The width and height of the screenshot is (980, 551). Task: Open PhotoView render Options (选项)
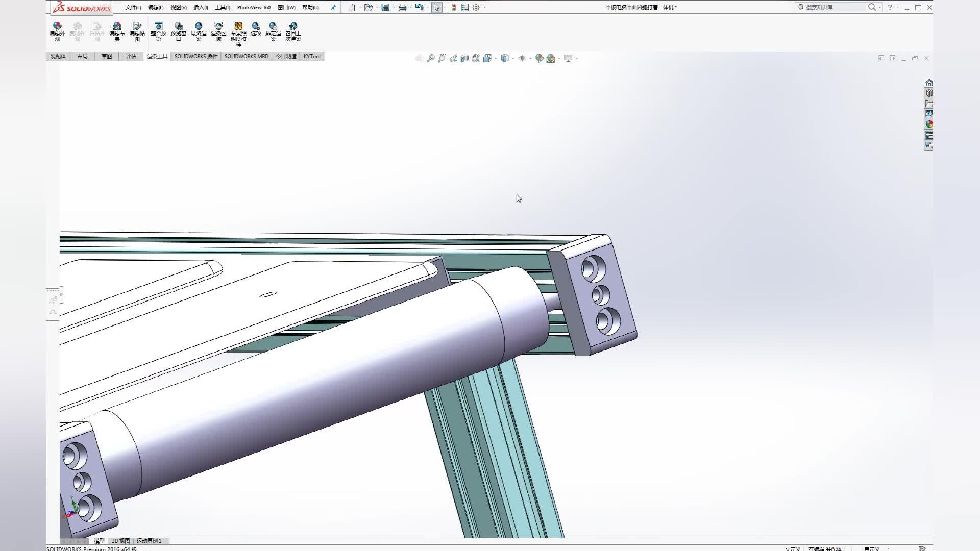pyautogui.click(x=256, y=29)
